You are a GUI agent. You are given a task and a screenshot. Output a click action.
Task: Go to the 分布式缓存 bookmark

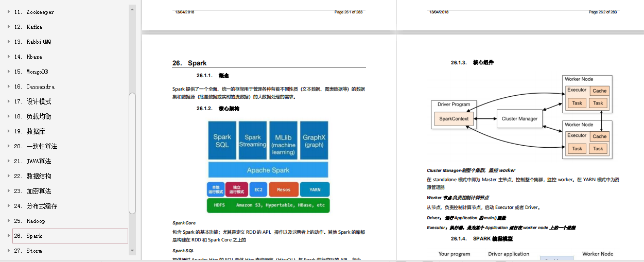click(36, 206)
